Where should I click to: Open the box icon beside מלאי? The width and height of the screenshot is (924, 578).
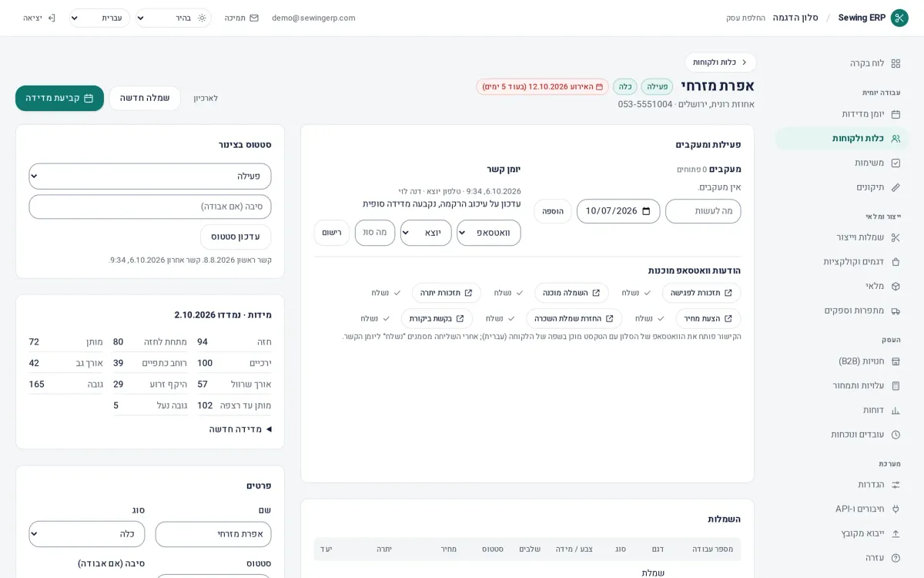pos(896,286)
